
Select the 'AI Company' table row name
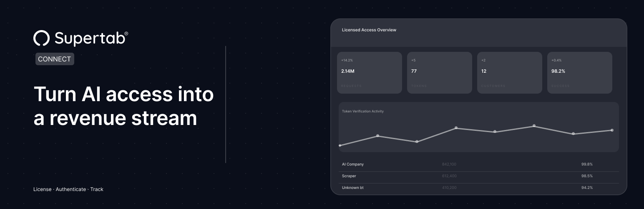(352, 164)
